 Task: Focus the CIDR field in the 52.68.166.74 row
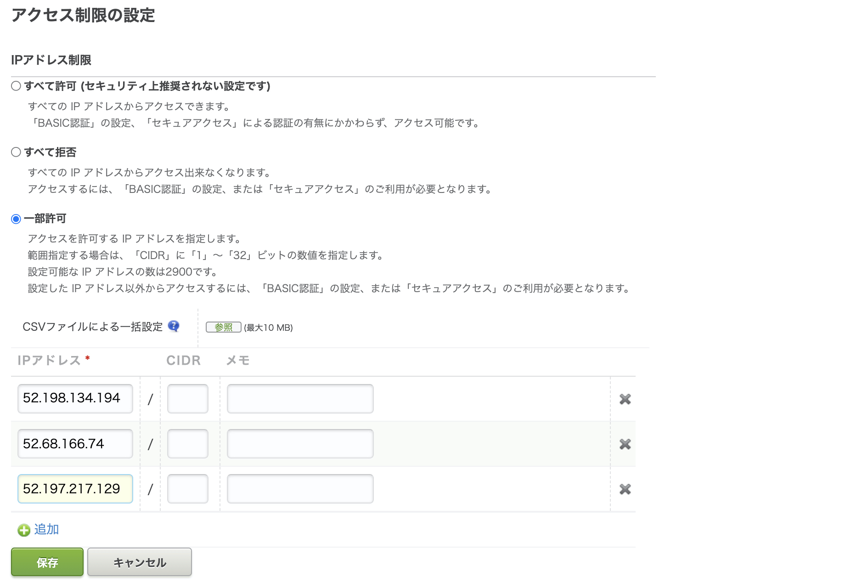coord(187,443)
